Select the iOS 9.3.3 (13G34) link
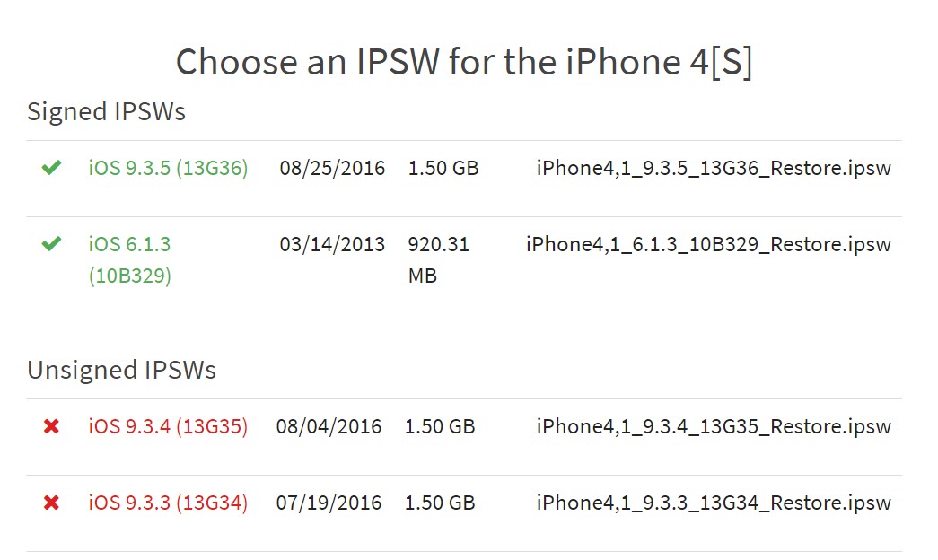The height and width of the screenshot is (560, 938). pyautogui.click(x=167, y=503)
